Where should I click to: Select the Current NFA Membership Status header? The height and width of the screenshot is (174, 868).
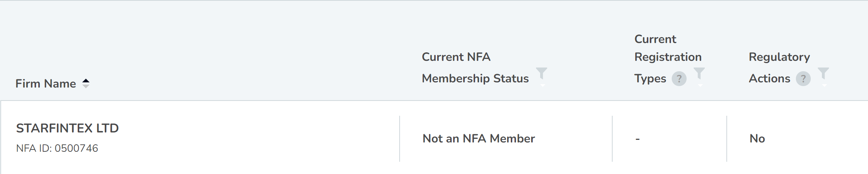click(x=475, y=68)
